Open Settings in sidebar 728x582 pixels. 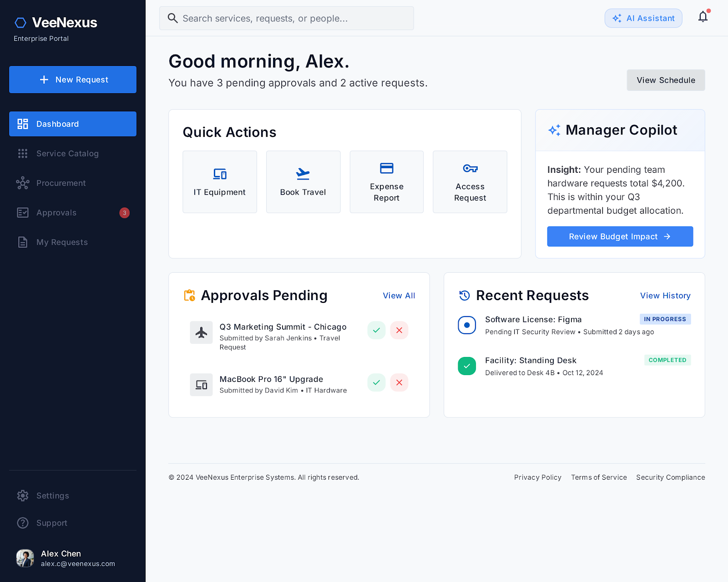click(73, 496)
